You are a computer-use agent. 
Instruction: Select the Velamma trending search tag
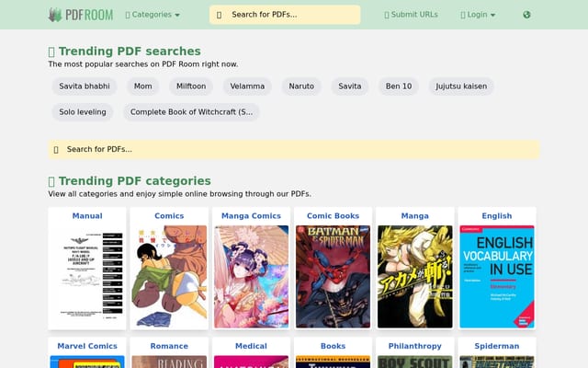(247, 86)
